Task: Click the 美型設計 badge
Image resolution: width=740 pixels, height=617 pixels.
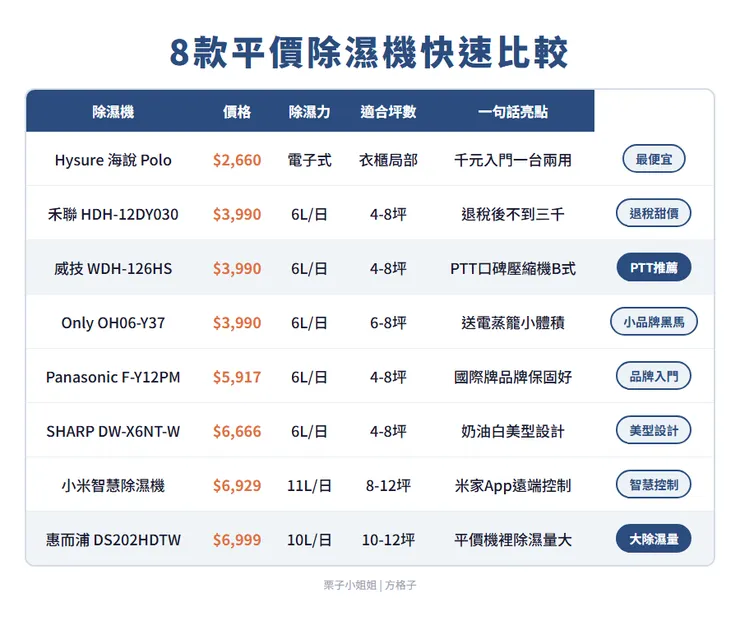Action: click(654, 431)
